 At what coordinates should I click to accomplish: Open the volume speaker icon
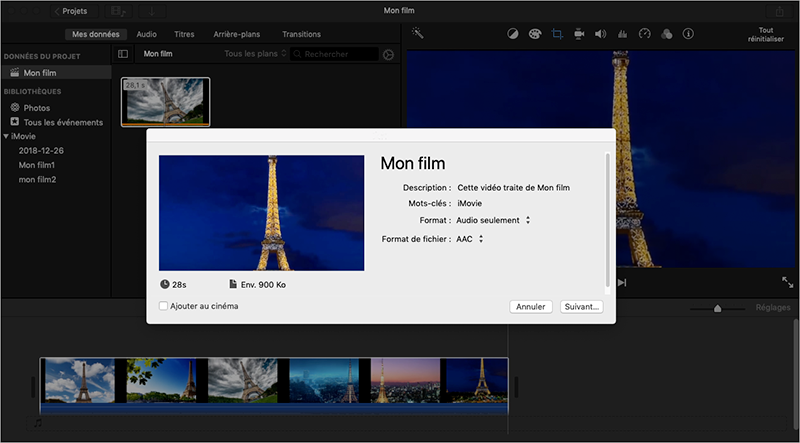[601, 34]
